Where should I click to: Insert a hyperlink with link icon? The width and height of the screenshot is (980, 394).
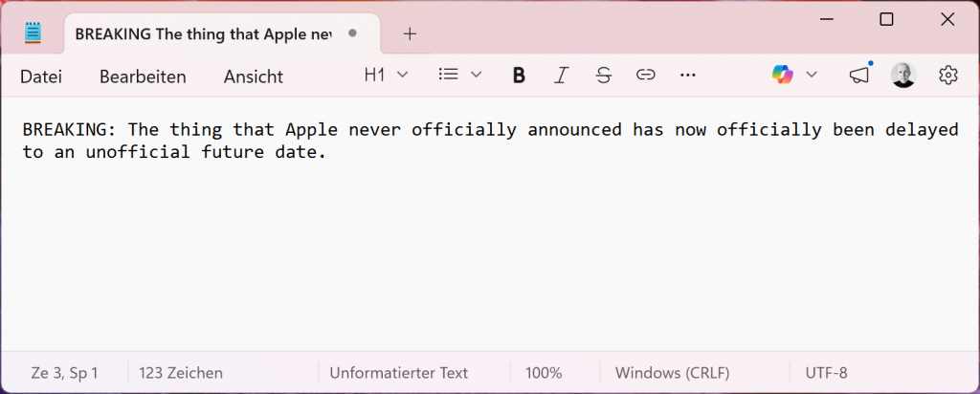coord(646,76)
